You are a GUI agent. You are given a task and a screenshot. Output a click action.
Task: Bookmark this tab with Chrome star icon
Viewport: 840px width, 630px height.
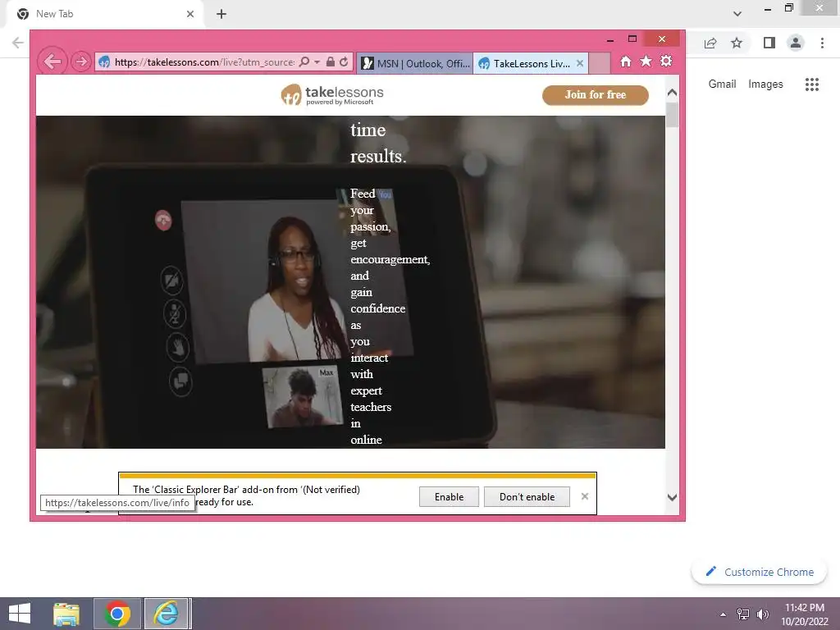click(737, 43)
